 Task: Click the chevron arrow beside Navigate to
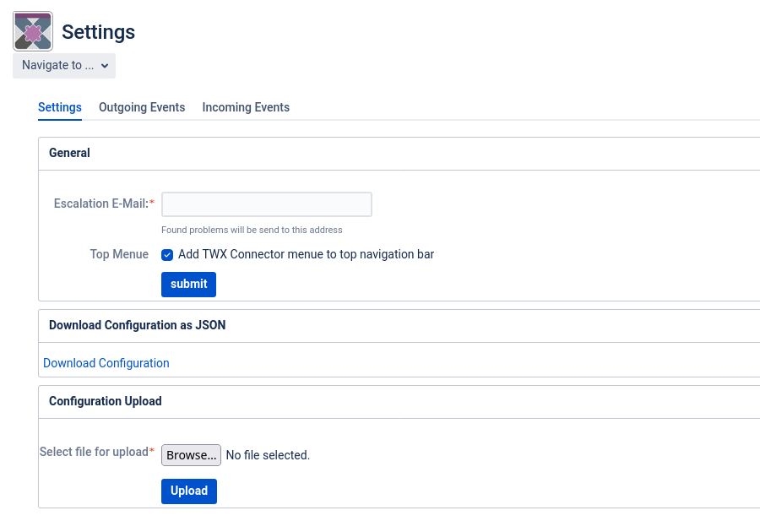pos(105,65)
